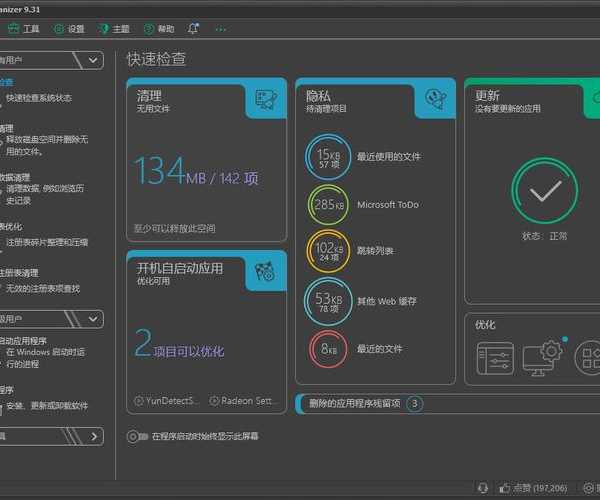Viewport: 600px width, 500px height.
Task: Click the 至少可以释放此空间 text
Action: pos(174,228)
